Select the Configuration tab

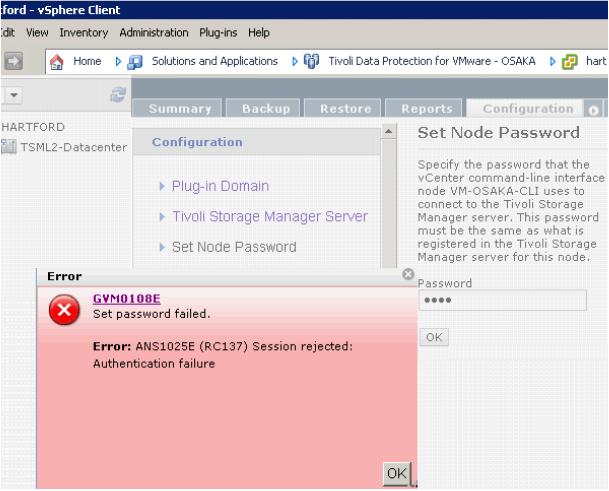(x=525, y=108)
